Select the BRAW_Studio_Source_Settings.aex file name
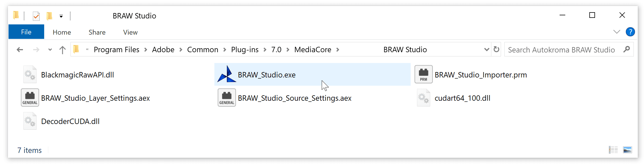 coord(295,98)
